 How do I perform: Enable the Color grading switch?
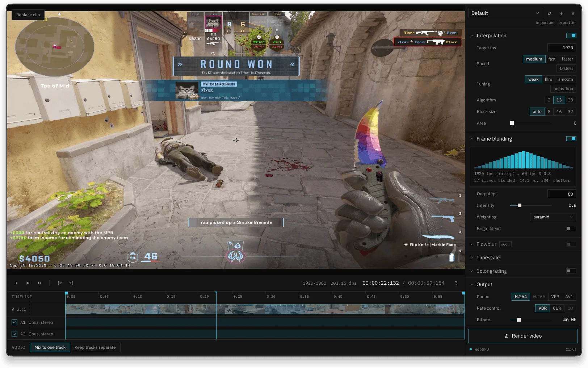point(571,271)
